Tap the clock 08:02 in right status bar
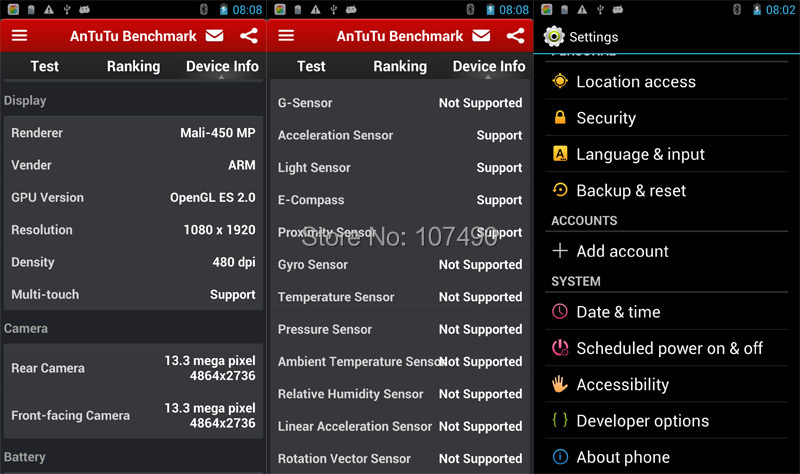The height and width of the screenshot is (474, 800). pyautogui.click(x=780, y=10)
